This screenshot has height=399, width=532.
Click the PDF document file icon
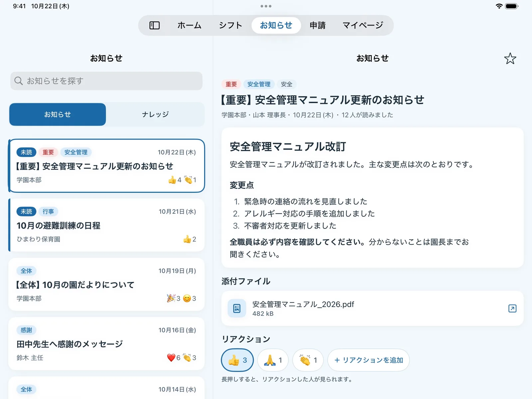coord(237,309)
